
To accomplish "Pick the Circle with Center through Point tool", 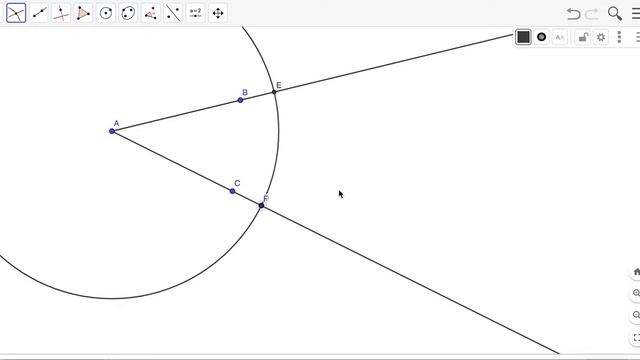I will (x=106, y=13).
